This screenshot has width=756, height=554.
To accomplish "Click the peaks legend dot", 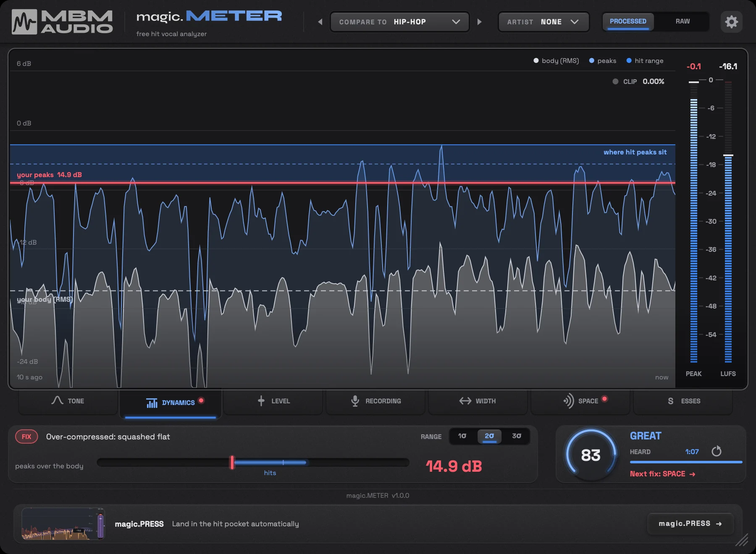I will (x=591, y=60).
